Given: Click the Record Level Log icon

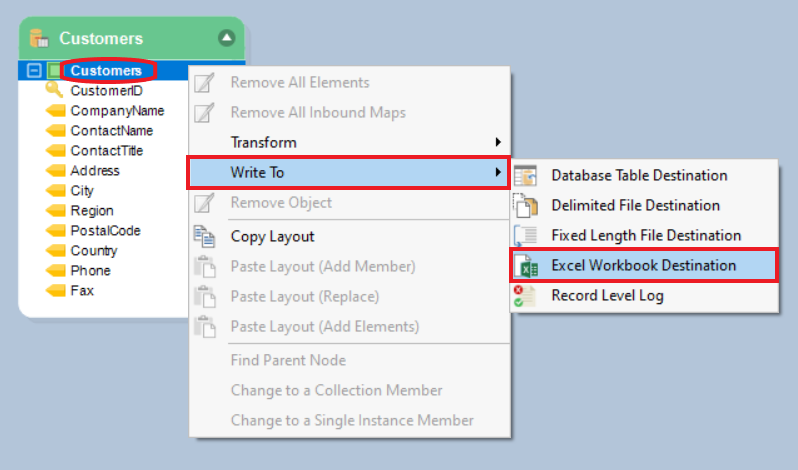Looking at the screenshot, I should (x=526, y=296).
